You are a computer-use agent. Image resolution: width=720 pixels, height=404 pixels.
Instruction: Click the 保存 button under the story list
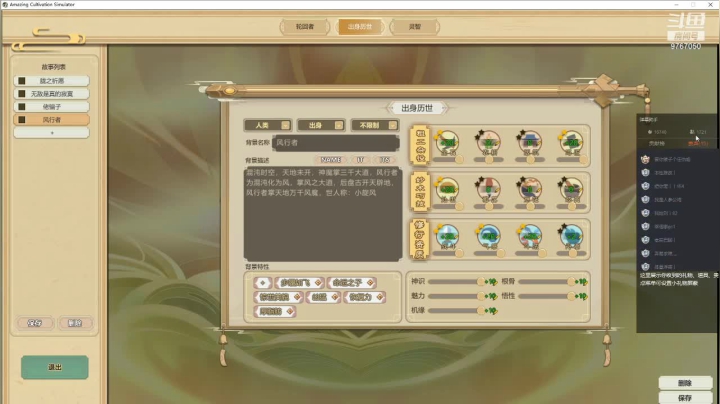pos(35,323)
